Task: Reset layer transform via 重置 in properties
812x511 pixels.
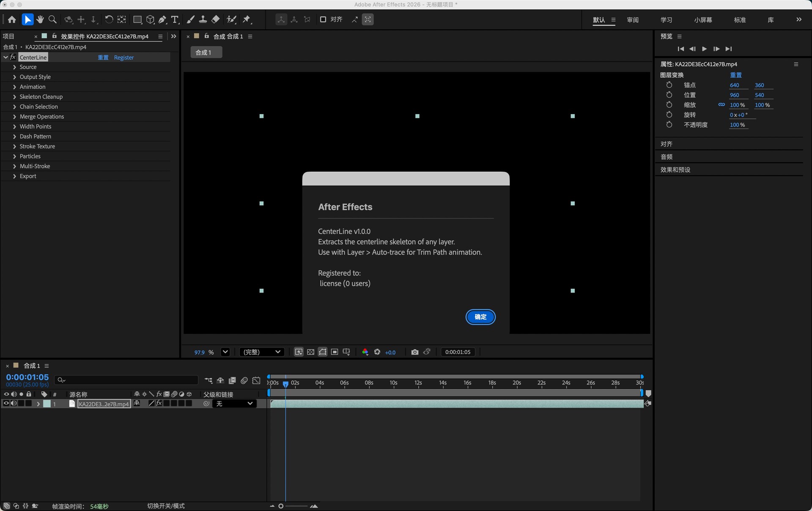Action: click(736, 75)
